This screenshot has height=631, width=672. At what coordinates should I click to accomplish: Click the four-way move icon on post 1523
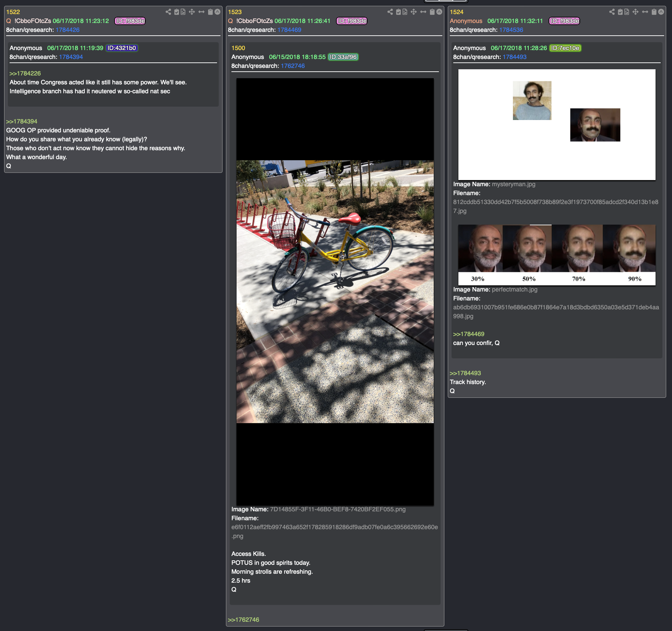414,12
